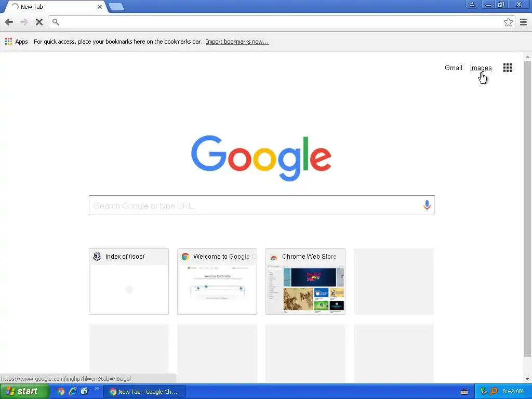Click the Google logo
The height and width of the screenshot is (399, 532).
[261, 158]
